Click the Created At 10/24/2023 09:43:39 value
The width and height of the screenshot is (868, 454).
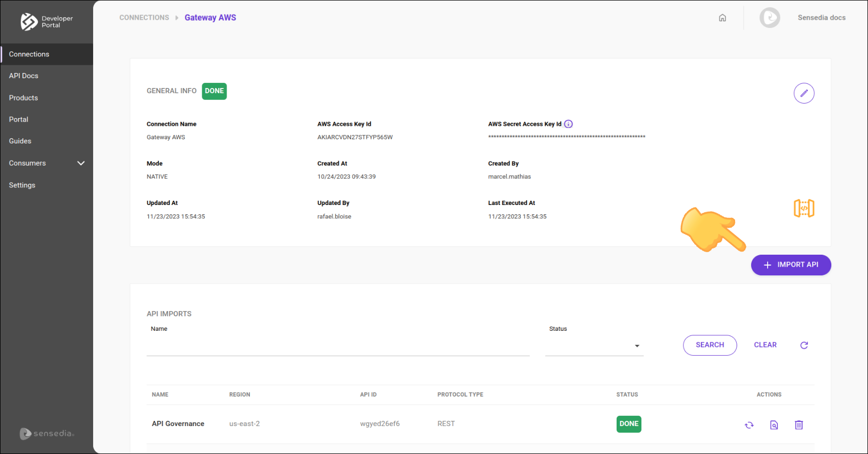[x=347, y=177]
